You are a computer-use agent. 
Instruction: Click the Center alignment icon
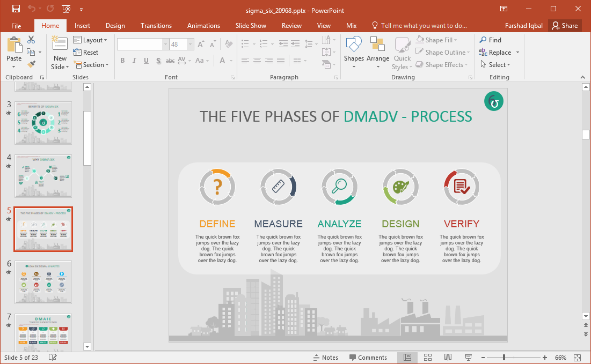point(256,61)
